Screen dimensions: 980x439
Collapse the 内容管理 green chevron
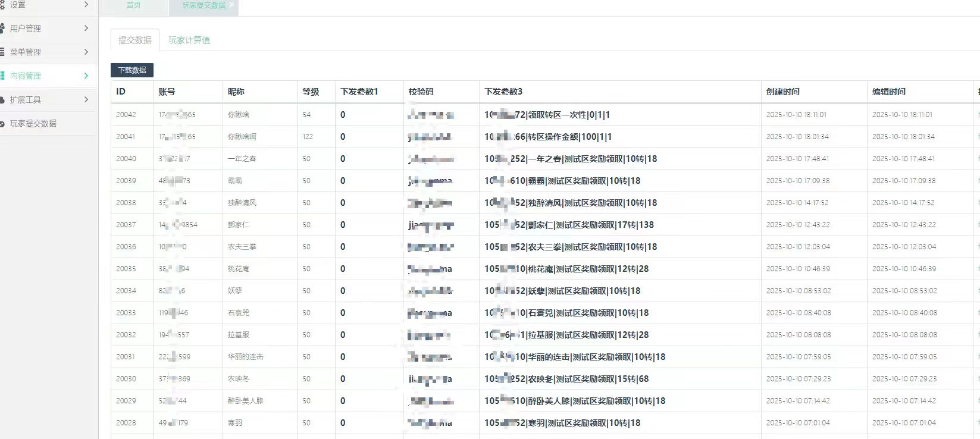(86, 76)
